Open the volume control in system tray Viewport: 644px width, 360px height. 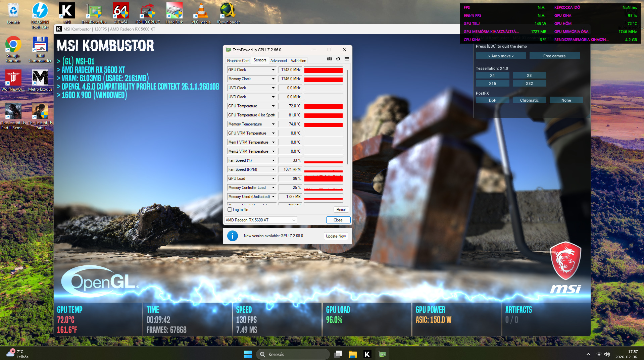[x=607, y=354]
